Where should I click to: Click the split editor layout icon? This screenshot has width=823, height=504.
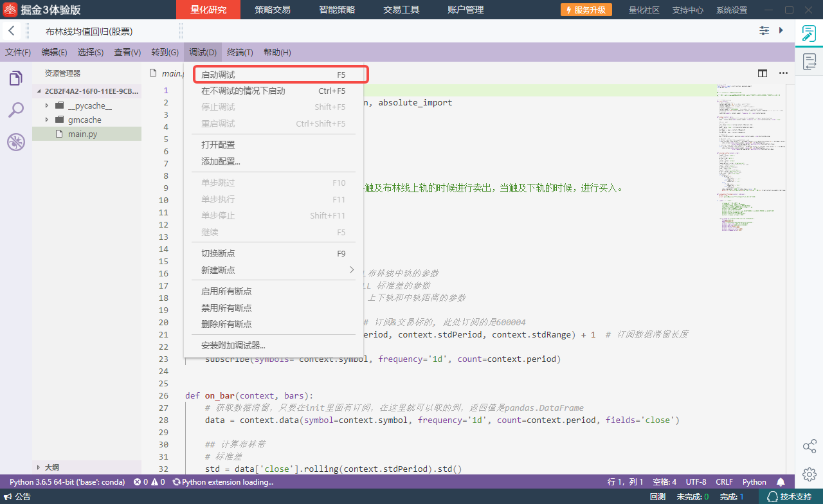tap(763, 73)
